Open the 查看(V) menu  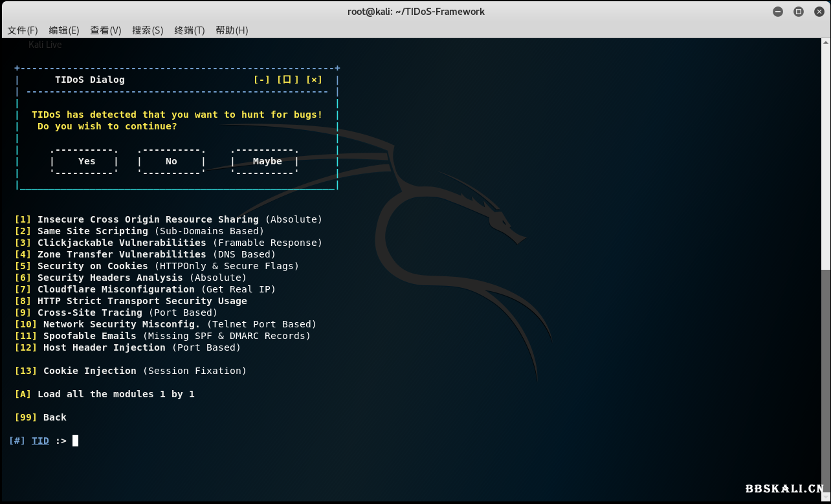105,30
